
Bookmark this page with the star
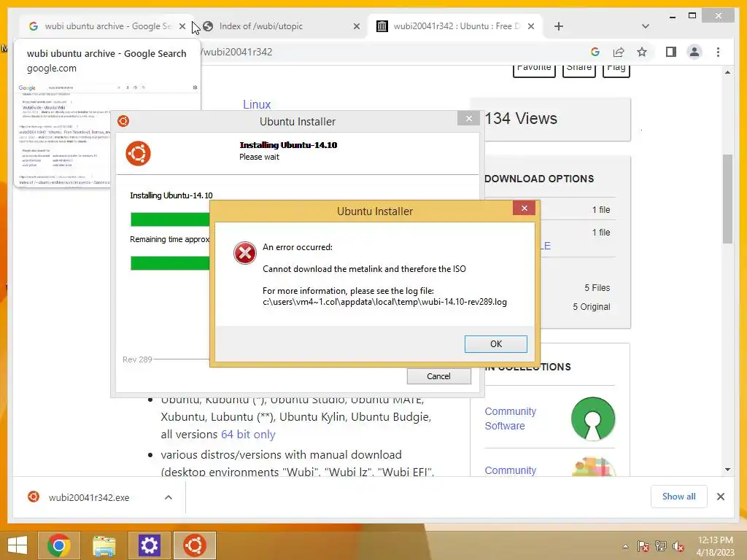point(642,52)
